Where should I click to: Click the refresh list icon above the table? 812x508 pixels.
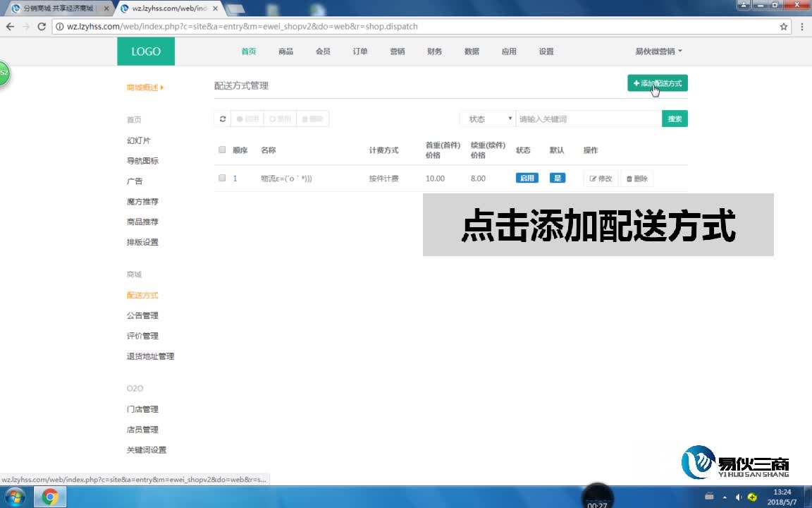tap(223, 119)
